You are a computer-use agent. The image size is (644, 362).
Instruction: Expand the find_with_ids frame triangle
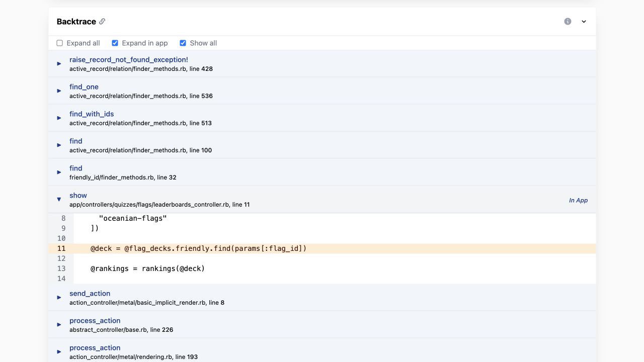[59, 118]
